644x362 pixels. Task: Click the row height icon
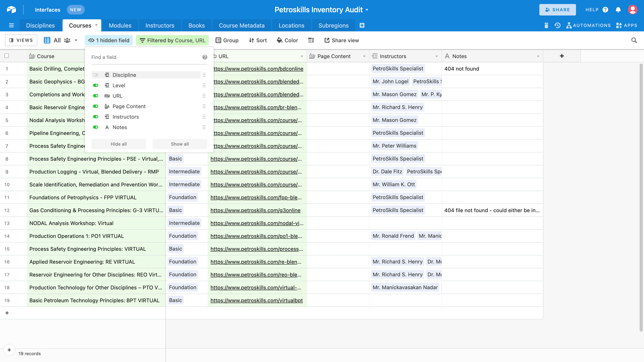click(311, 40)
